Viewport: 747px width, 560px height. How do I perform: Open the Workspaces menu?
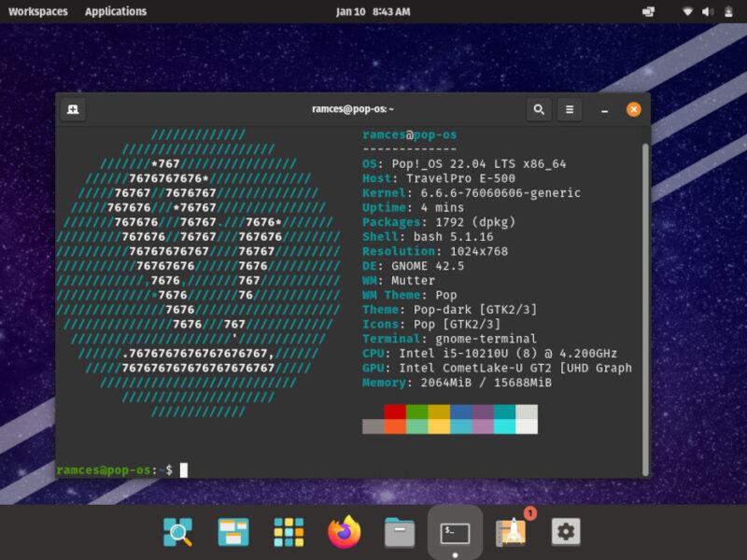[37, 11]
